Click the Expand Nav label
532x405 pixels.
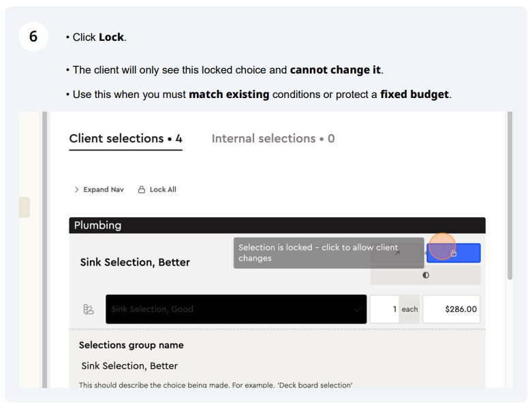click(104, 189)
